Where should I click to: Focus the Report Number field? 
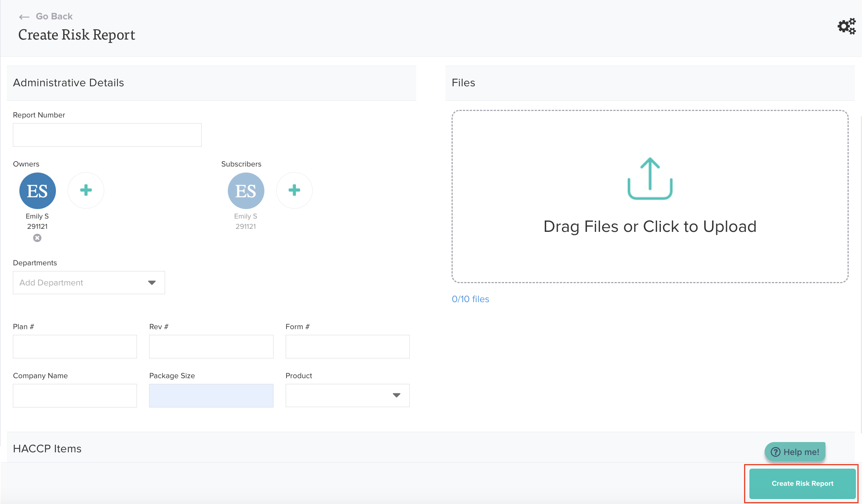pos(107,135)
